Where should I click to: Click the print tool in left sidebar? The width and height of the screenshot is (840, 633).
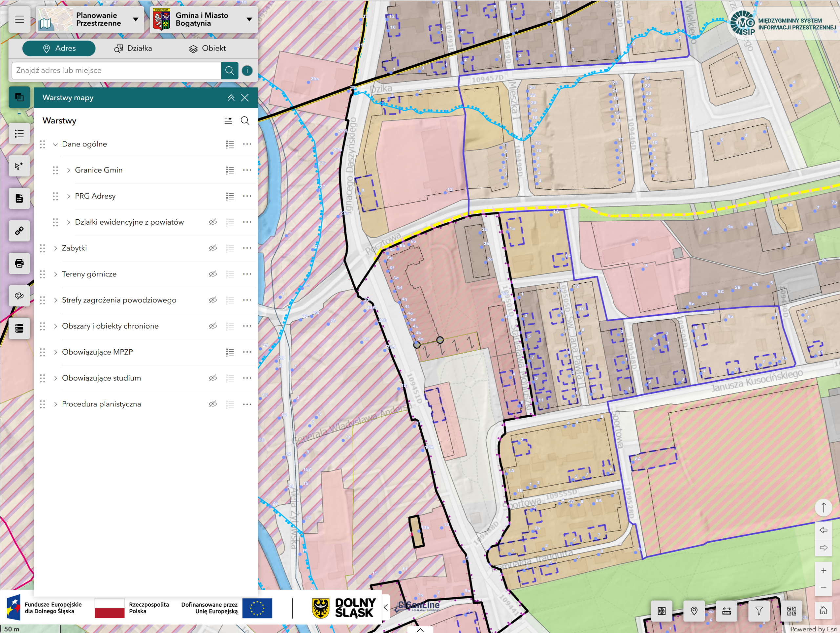tap(19, 263)
